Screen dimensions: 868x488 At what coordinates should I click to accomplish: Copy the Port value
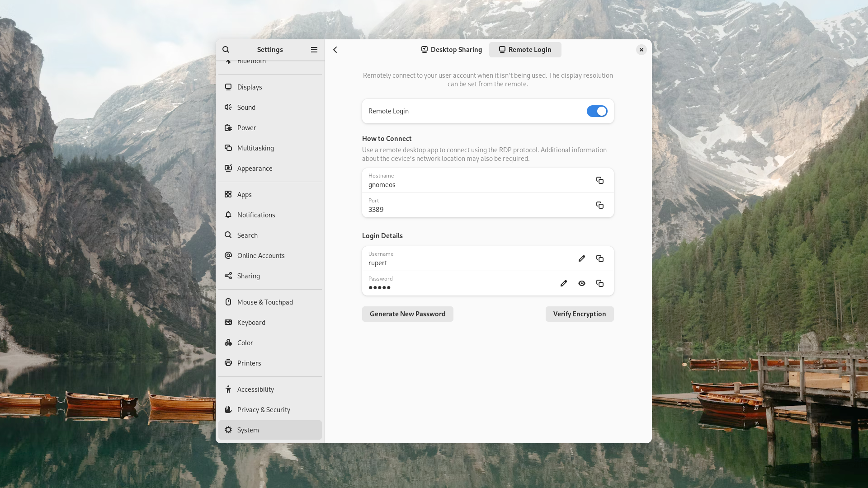point(600,205)
